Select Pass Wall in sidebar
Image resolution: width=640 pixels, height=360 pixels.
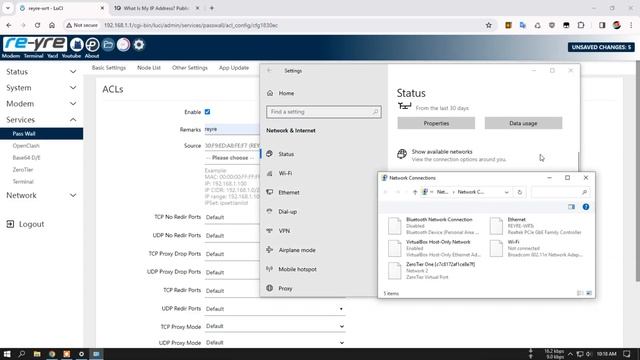click(41, 133)
